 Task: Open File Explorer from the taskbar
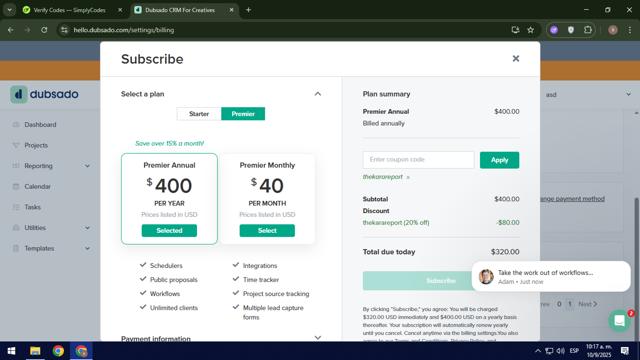click(35, 351)
